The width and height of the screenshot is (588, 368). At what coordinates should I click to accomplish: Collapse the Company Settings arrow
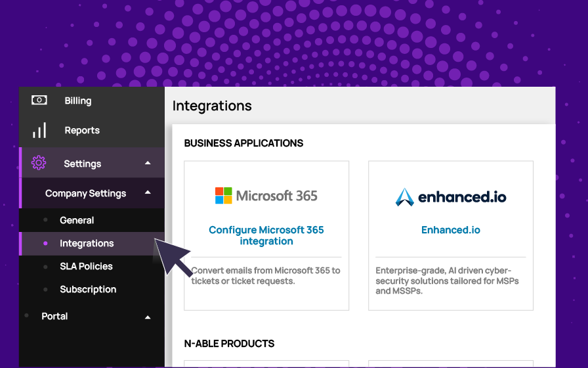click(x=148, y=193)
